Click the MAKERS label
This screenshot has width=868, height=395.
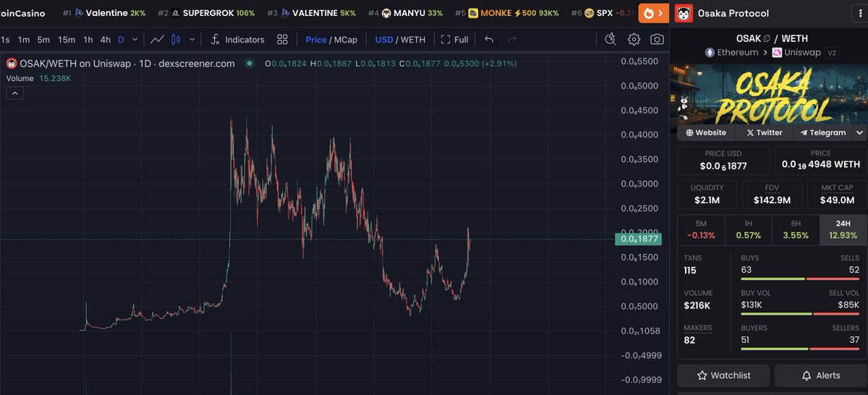tap(698, 328)
